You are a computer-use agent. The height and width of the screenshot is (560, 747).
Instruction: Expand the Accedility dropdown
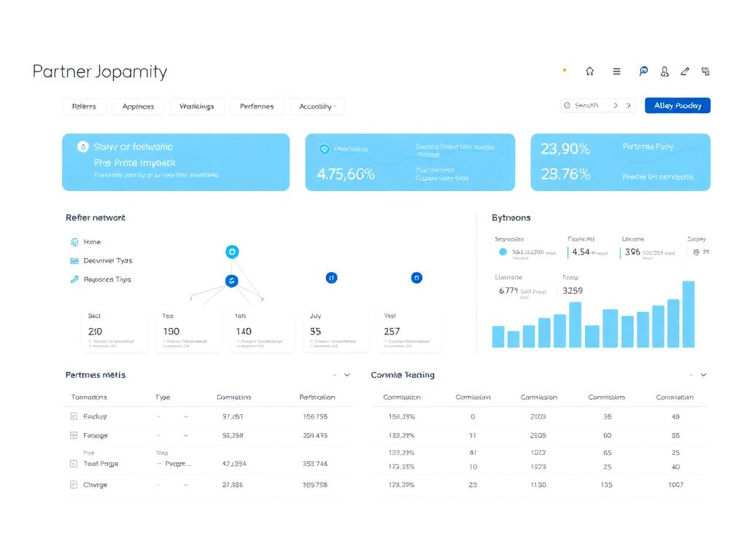[317, 106]
